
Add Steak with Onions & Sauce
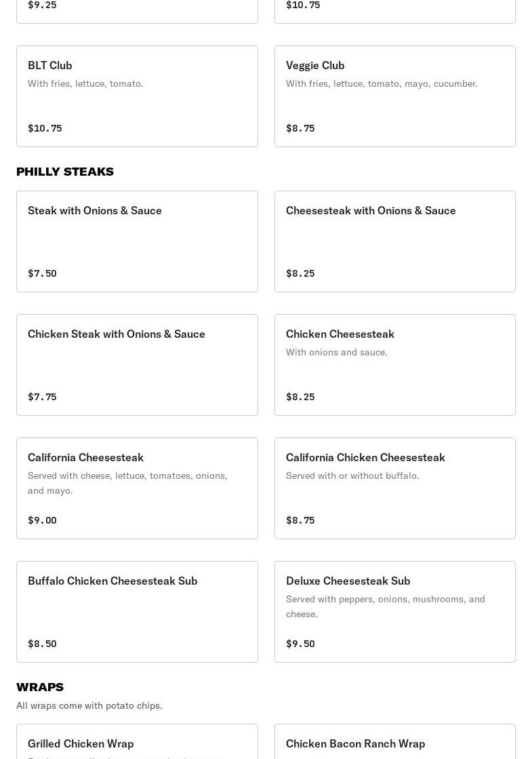pyautogui.click(x=137, y=241)
